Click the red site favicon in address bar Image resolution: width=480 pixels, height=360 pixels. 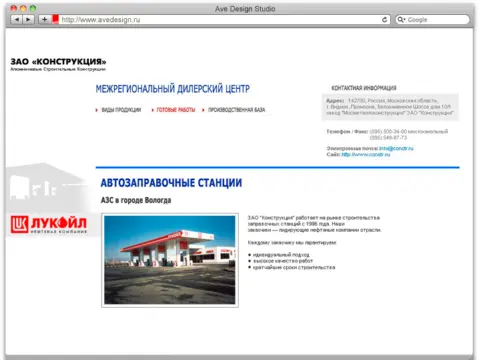click(x=55, y=19)
